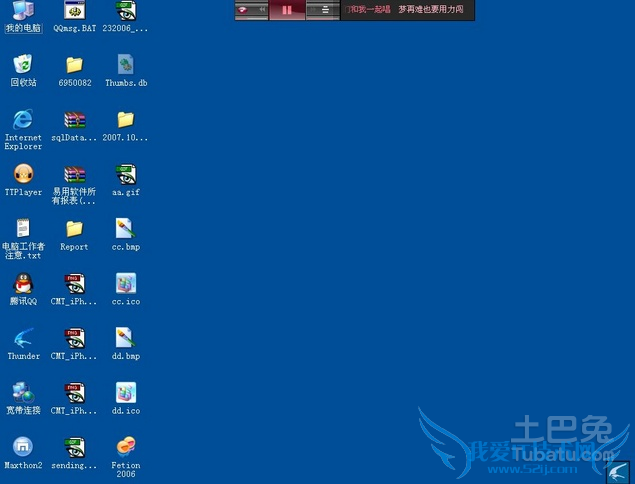Launch the Thunder desktop shortcut
Viewport: 635px width, 484px height.
23,344
